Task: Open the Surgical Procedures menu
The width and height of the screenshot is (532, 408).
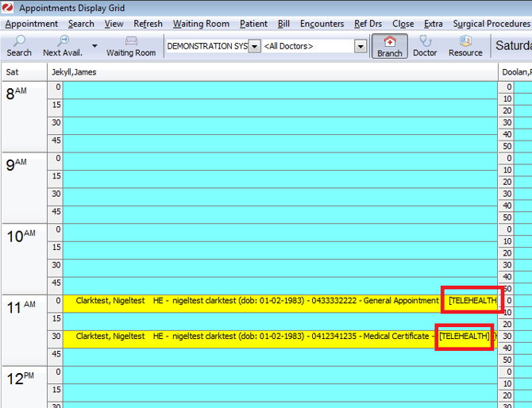Action: (491, 24)
